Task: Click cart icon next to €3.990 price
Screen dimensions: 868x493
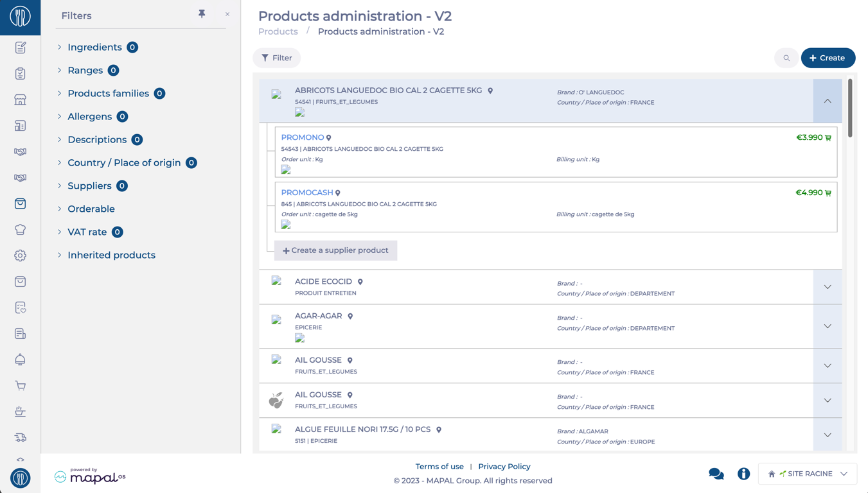Action: click(x=828, y=138)
